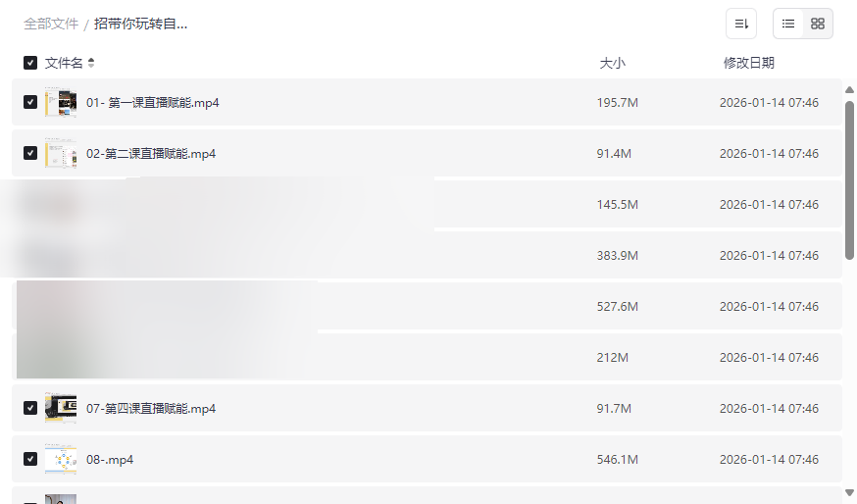Uncheck the 01- 第一课直播赋能.mp4 checkbox
857x504 pixels.
point(30,102)
